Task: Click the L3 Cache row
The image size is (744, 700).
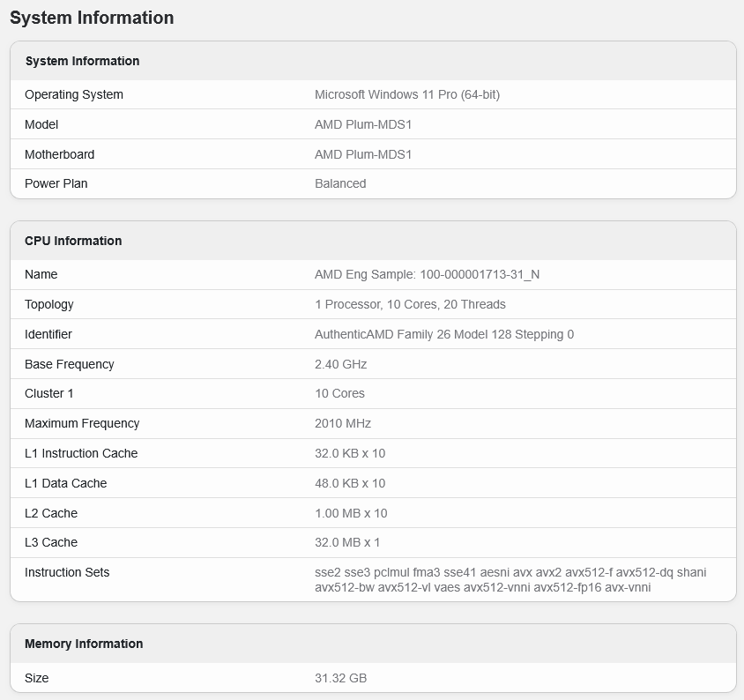Action: [x=52, y=542]
